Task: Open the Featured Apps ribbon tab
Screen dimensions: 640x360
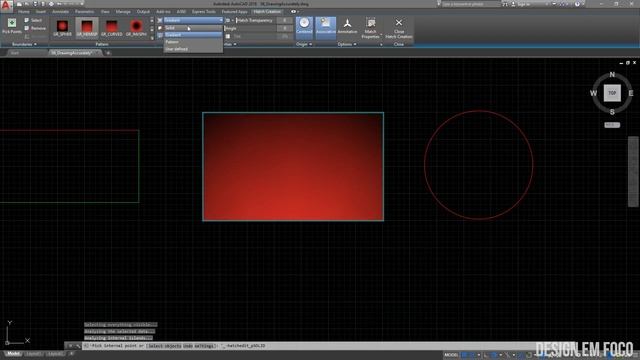Action: pyautogui.click(x=235, y=12)
